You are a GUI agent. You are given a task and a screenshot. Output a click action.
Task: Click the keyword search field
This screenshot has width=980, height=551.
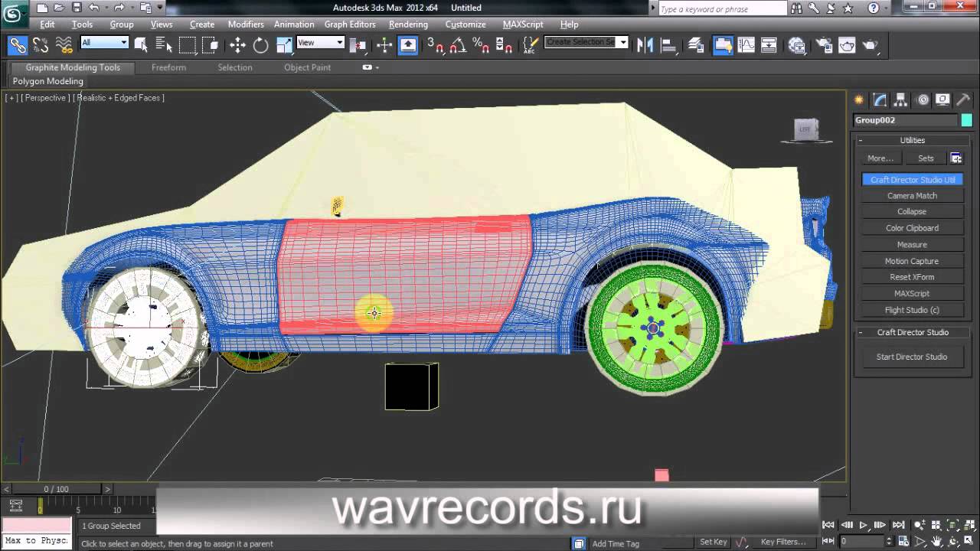click(722, 9)
